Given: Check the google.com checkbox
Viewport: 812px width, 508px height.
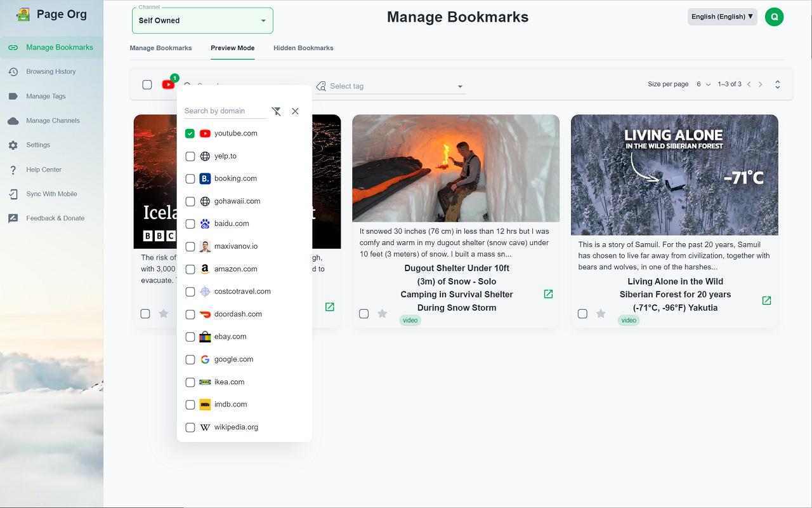Looking at the screenshot, I should tap(190, 359).
